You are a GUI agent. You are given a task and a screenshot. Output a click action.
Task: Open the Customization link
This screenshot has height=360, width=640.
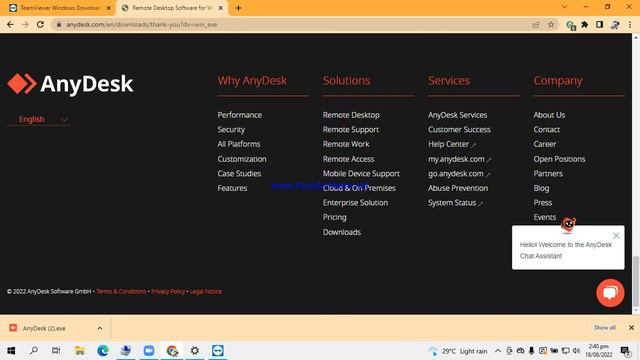click(x=242, y=159)
